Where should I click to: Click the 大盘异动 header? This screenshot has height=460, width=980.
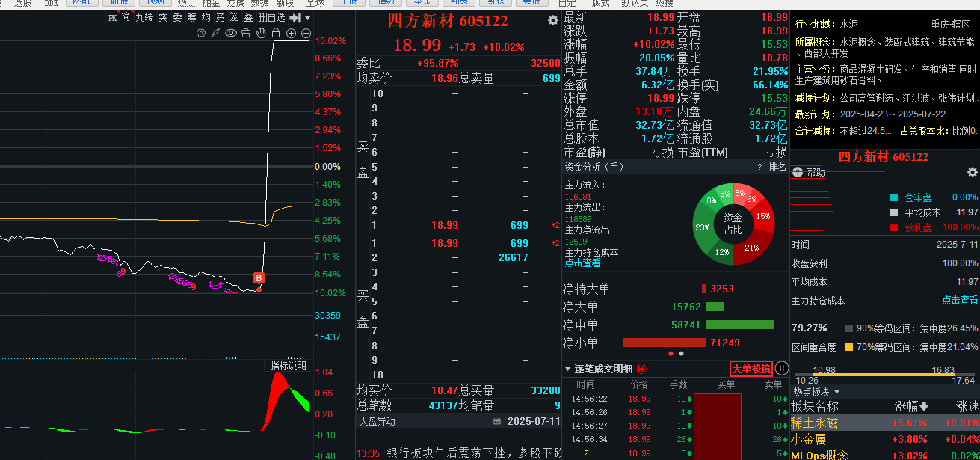pos(377,421)
